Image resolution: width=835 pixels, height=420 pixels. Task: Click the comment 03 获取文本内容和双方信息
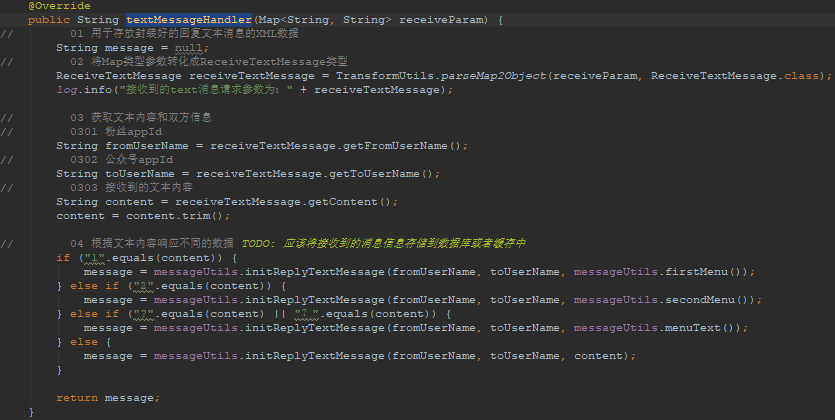tap(141, 118)
